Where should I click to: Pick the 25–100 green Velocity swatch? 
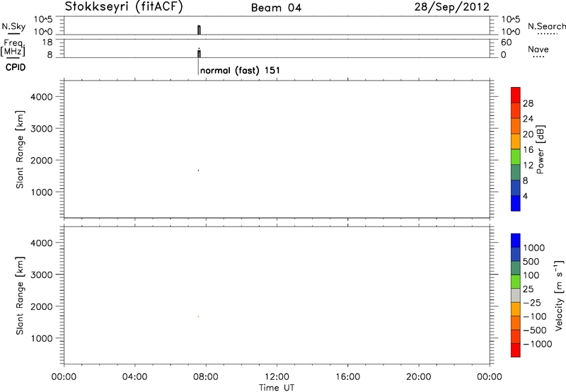tap(516, 282)
